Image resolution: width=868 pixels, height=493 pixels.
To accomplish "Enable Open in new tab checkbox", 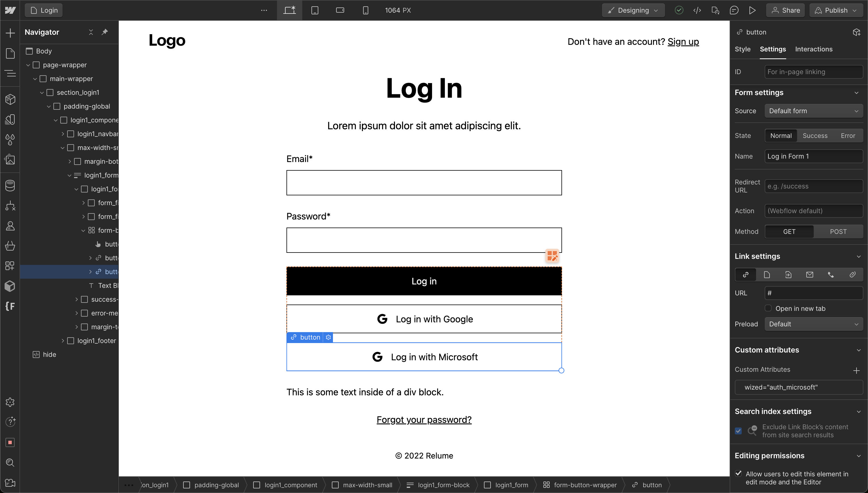I will [x=768, y=308].
